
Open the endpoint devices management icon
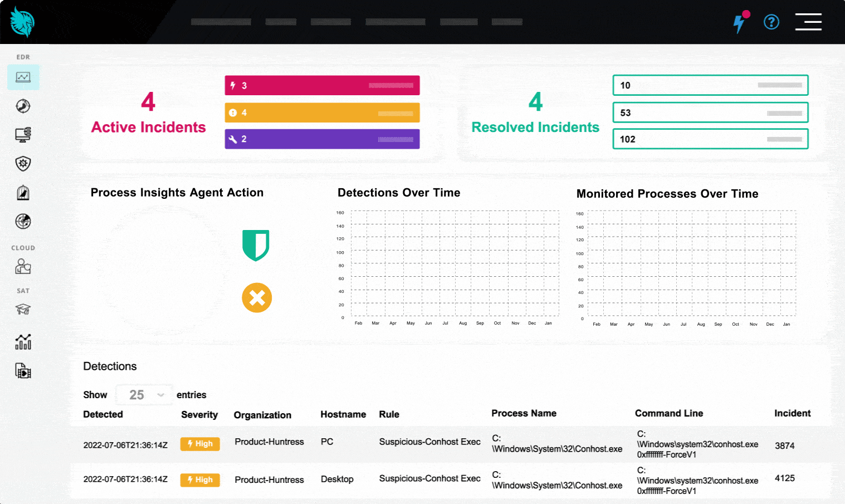click(x=23, y=134)
